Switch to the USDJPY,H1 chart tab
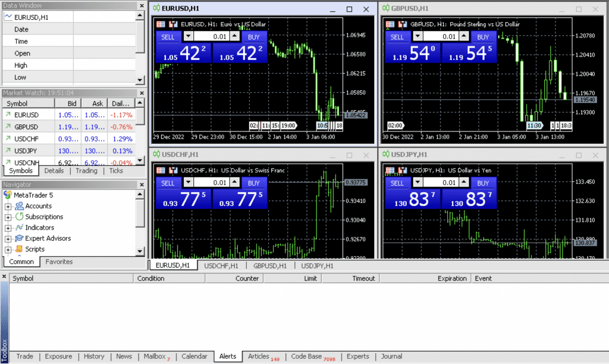 (317, 266)
